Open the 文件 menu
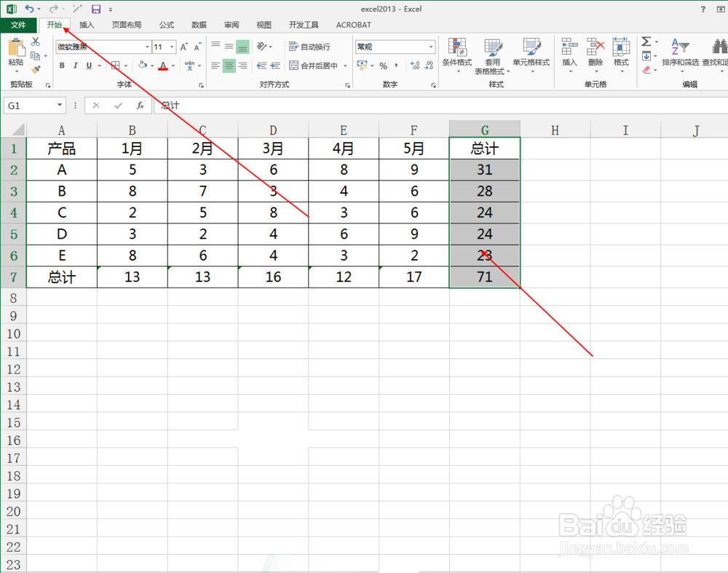 pos(20,24)
